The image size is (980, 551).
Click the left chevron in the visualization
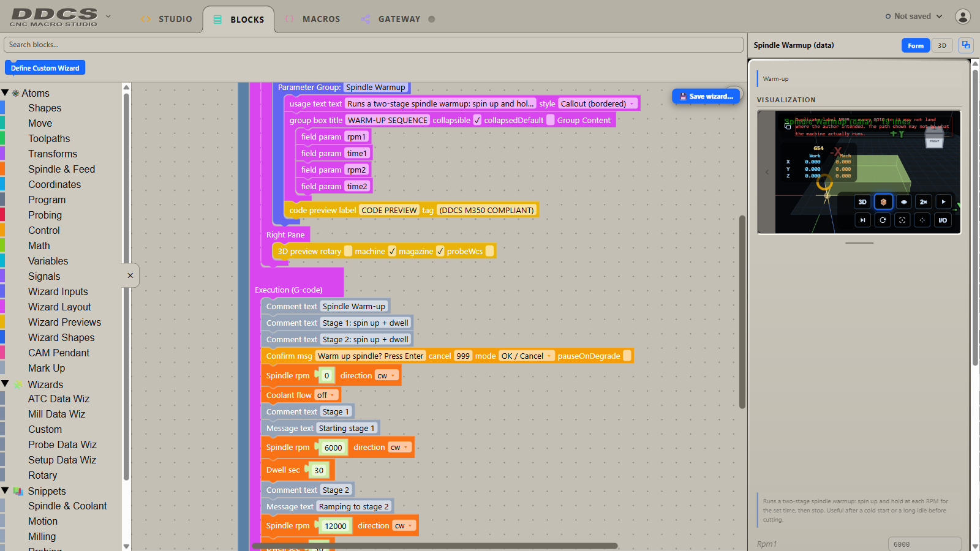point(766,172)
